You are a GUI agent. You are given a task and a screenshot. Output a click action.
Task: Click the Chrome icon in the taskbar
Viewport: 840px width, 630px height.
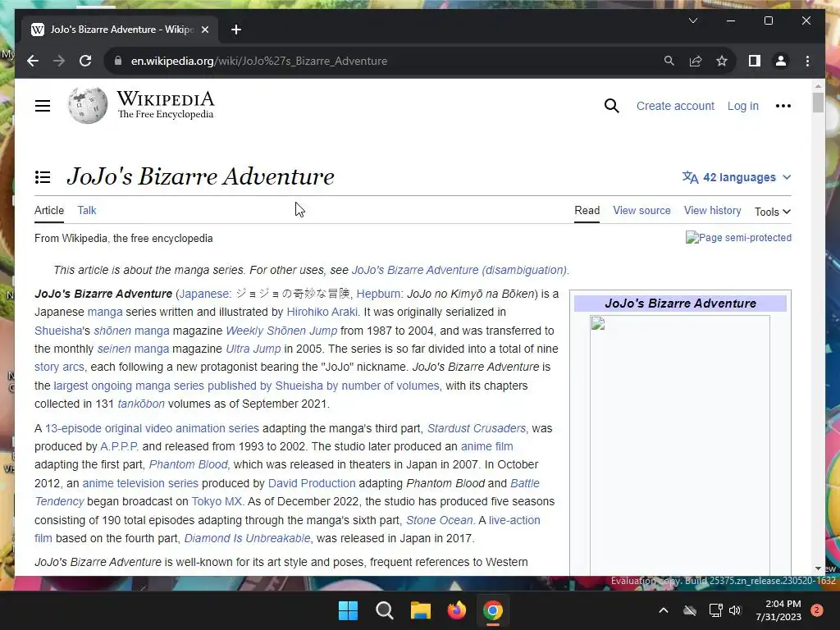click(493, 610)
